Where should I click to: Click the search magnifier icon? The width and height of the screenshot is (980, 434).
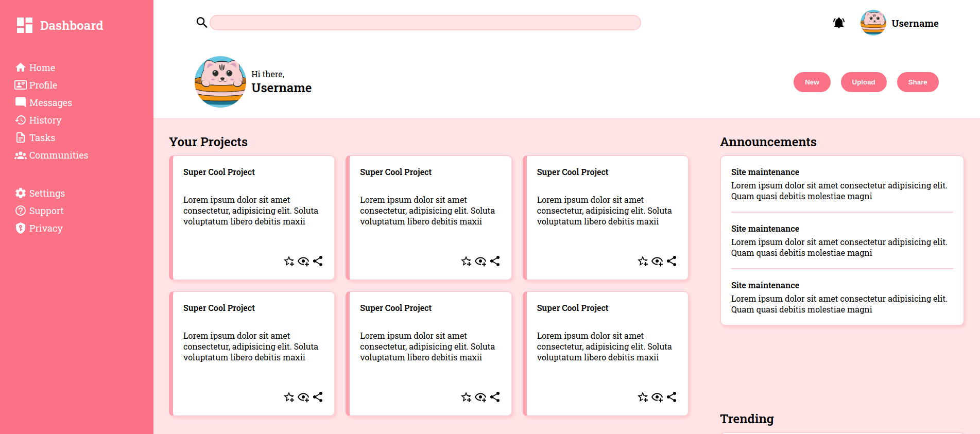[x=201, y=23]
